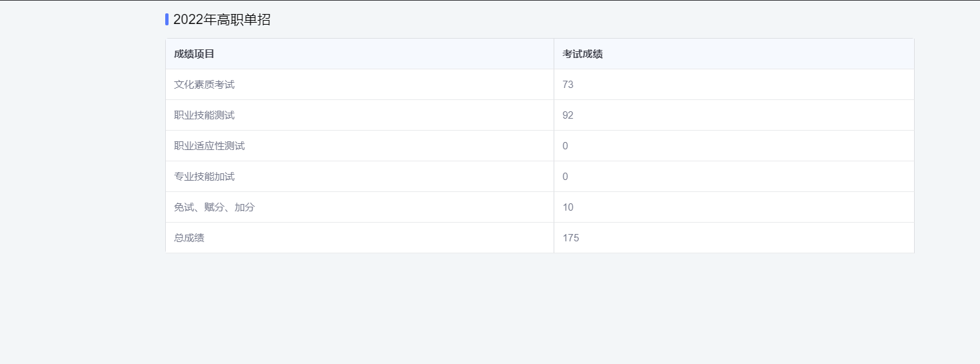
Task: Click the 总成绩 row label
Action: coord(189,238)
